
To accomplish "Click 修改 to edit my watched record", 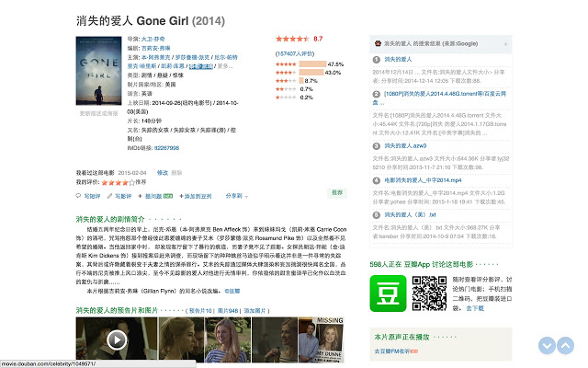I will (x=163, y=173).
